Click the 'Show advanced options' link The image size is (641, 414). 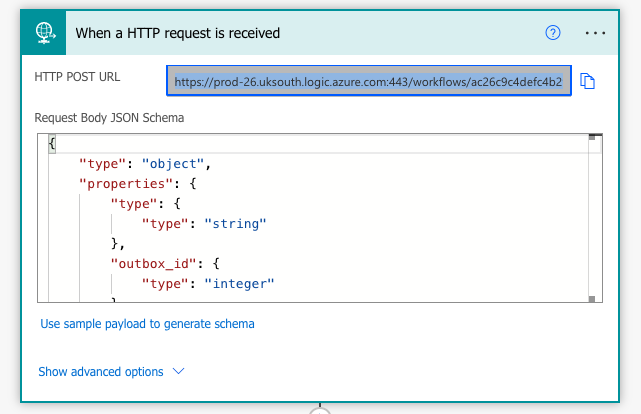point(101,371)
